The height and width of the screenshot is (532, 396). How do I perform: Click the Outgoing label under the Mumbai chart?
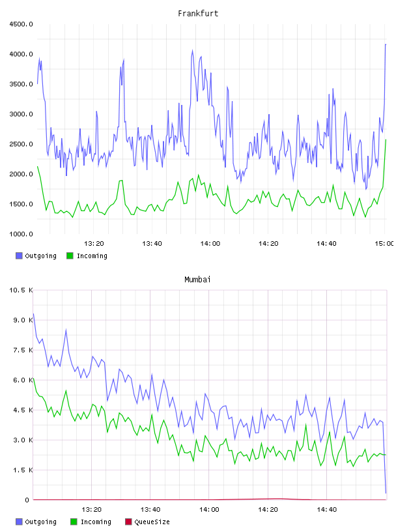pyautogui.click(x=40, y=522)
